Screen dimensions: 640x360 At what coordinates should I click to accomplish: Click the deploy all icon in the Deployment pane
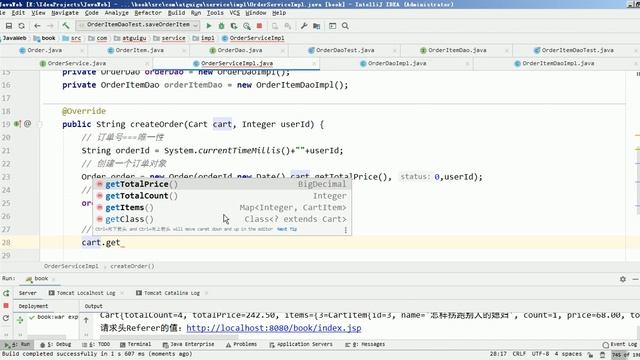20,320
